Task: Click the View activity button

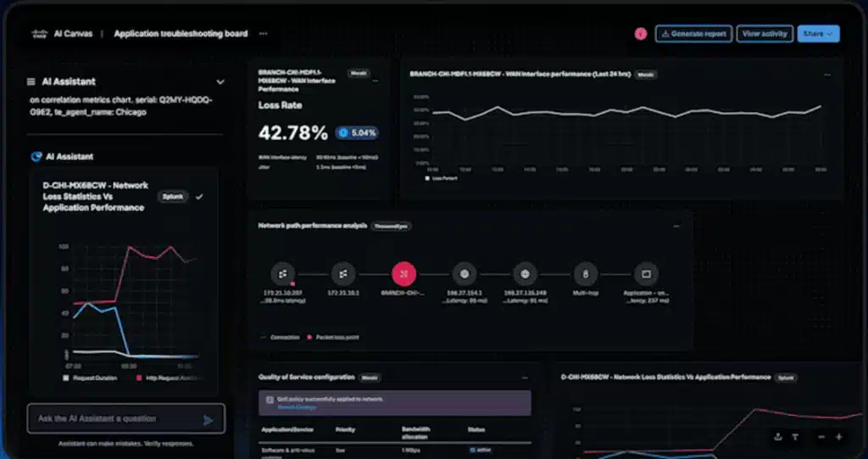Action: click(x=765, y=34)
